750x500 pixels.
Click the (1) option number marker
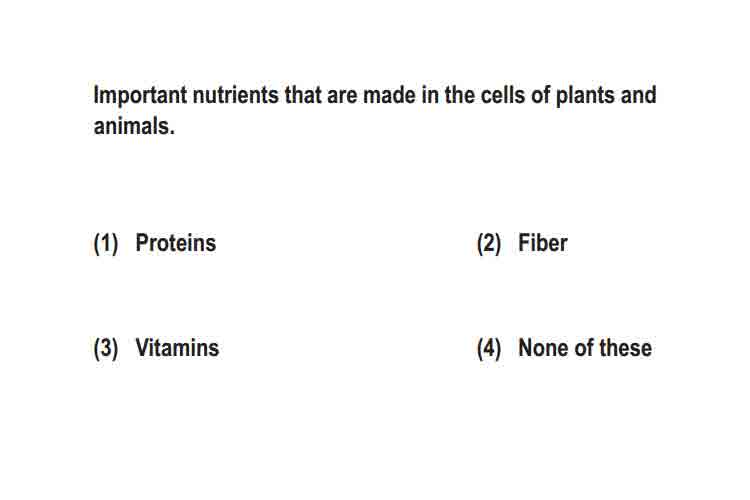[106, 244]
